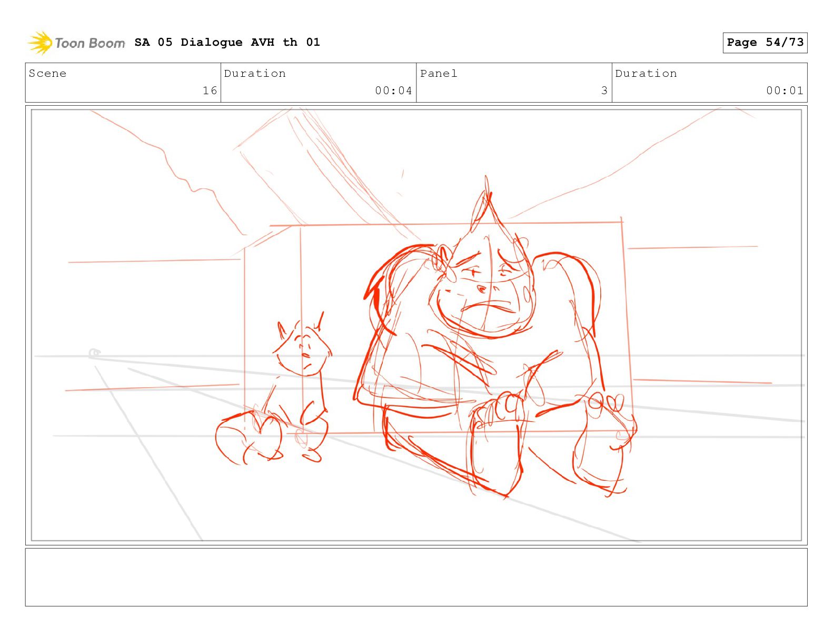Image resolution: width=834 pixels, height=644 pixels.
Task: Click the Duration label next to Scene
Action: 255,73
